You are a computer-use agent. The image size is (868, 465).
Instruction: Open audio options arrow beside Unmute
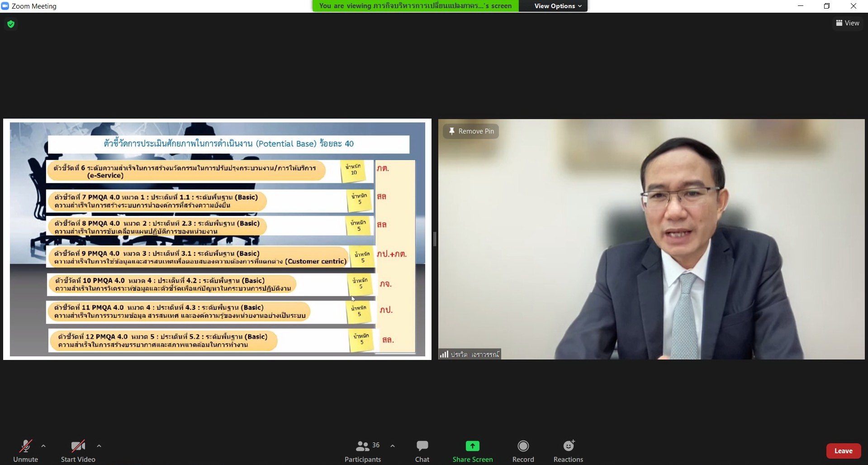point(43,446)
